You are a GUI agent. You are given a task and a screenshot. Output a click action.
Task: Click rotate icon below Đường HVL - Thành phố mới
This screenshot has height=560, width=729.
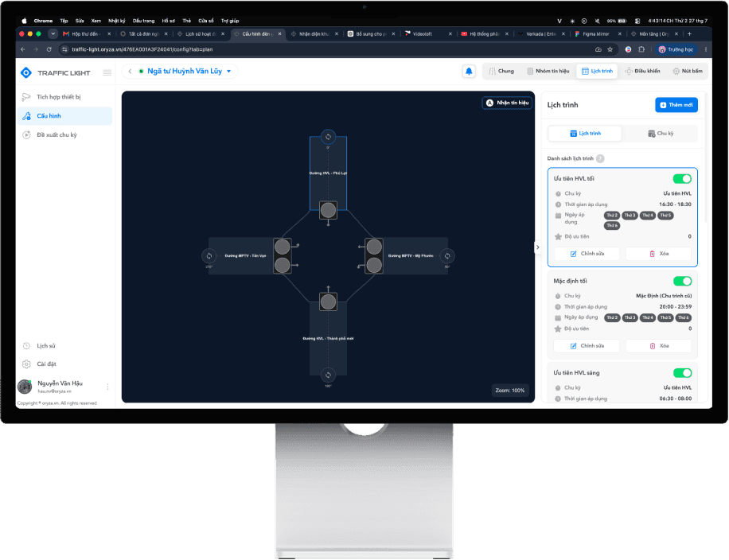coord(328,375)
